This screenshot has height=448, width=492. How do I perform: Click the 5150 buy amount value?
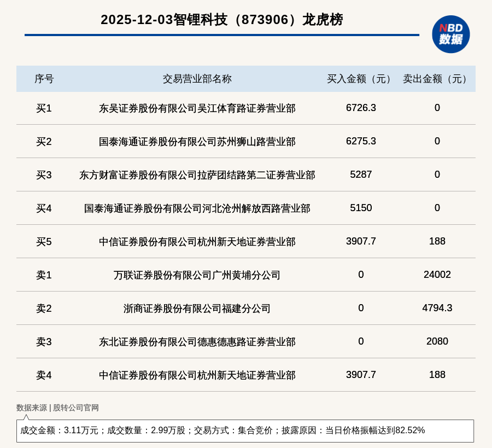[x=361, y=208]
